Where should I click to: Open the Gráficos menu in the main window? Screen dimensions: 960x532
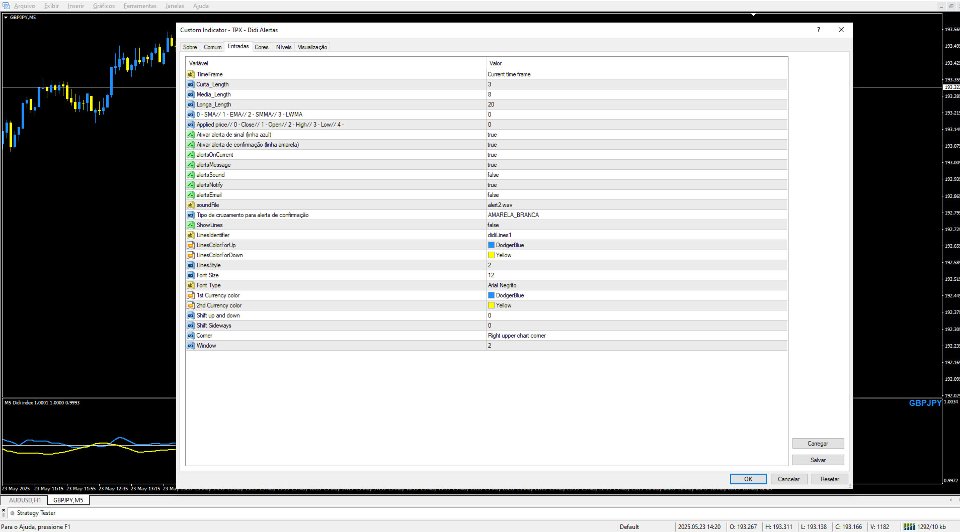pos(103,6)
